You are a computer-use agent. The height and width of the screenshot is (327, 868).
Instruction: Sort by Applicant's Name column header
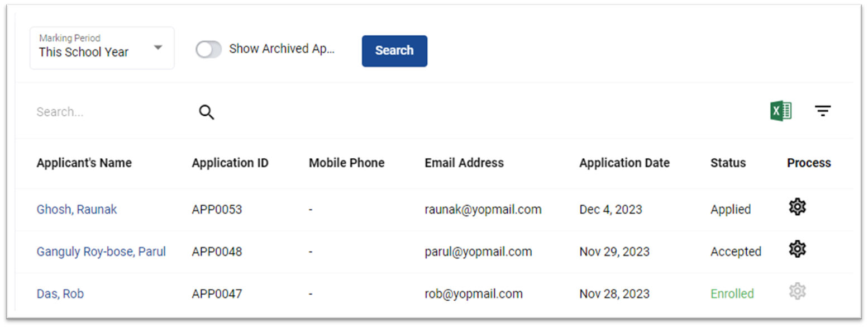click(84, 163)
